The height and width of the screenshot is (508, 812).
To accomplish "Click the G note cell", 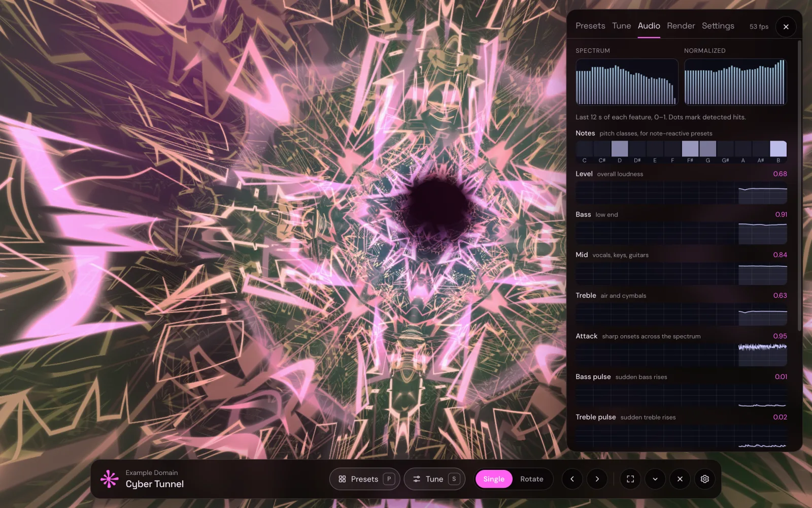I will pyautogui.click(x=708, y=149).
